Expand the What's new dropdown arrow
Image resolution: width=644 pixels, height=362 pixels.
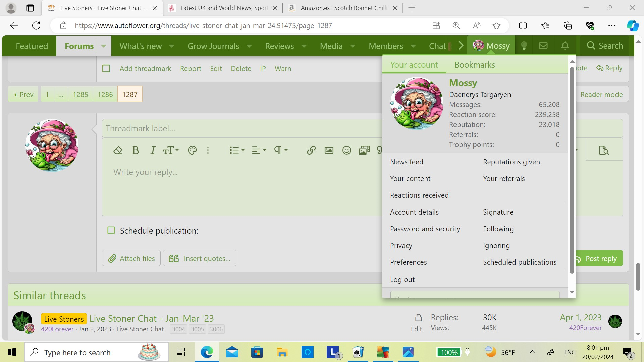(171, 46)
